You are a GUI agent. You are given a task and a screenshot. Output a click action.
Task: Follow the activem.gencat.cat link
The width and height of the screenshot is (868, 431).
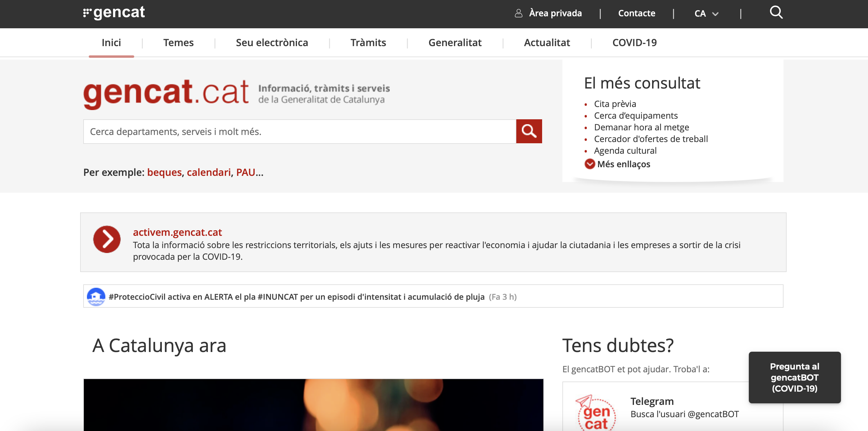pos(177,232)
